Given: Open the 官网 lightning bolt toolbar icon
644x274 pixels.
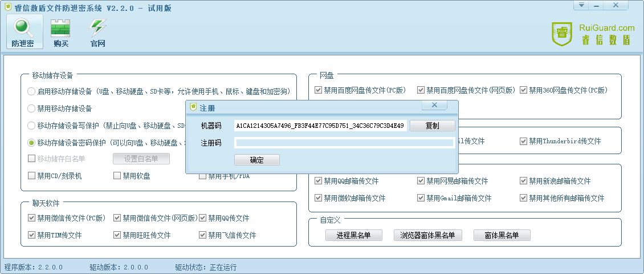Looking at the screenshot, I should point(98,31).
